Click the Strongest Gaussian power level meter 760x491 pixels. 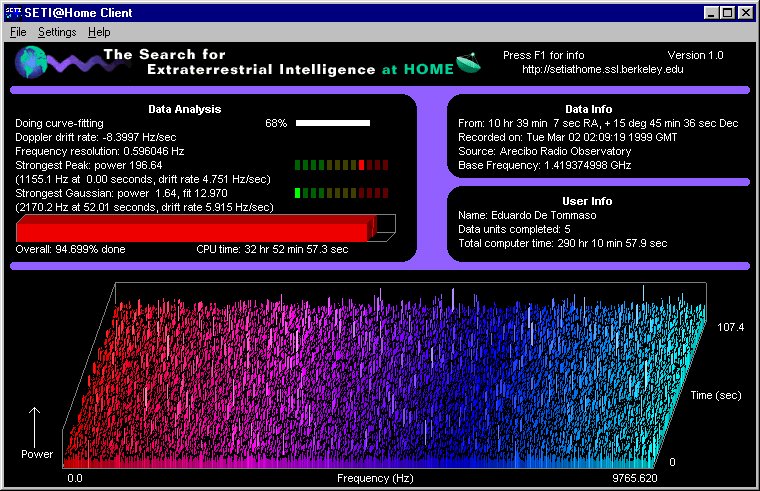341,193
